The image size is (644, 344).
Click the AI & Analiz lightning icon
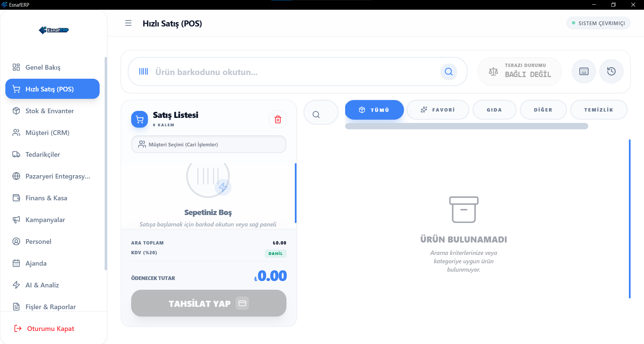tap(16, 285)
